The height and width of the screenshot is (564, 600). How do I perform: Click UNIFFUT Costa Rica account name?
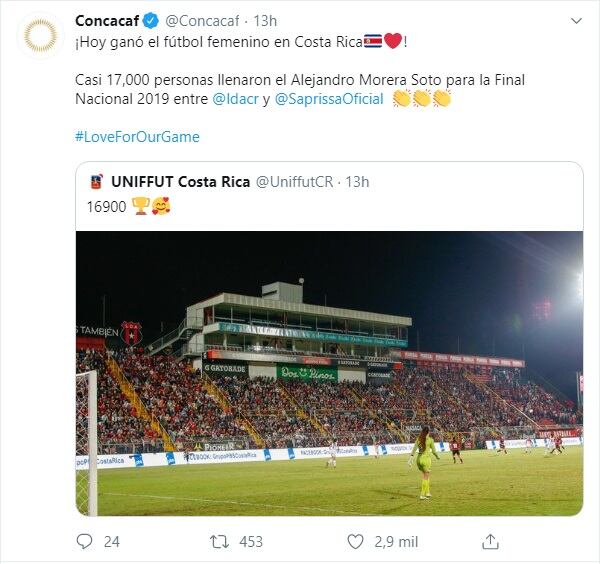[x=179, y=182]
